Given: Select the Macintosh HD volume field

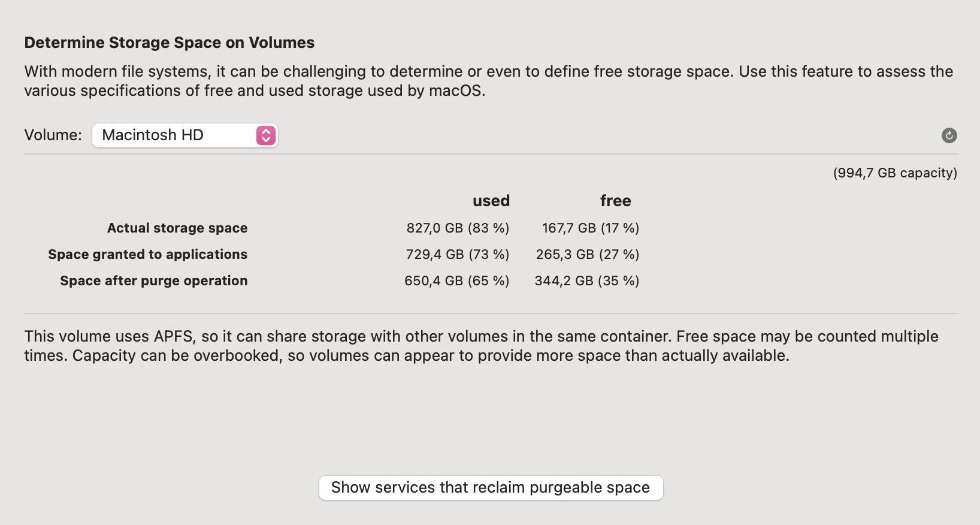Looking at the screenshot, I should pyautogui.click(x=185, y=135).
